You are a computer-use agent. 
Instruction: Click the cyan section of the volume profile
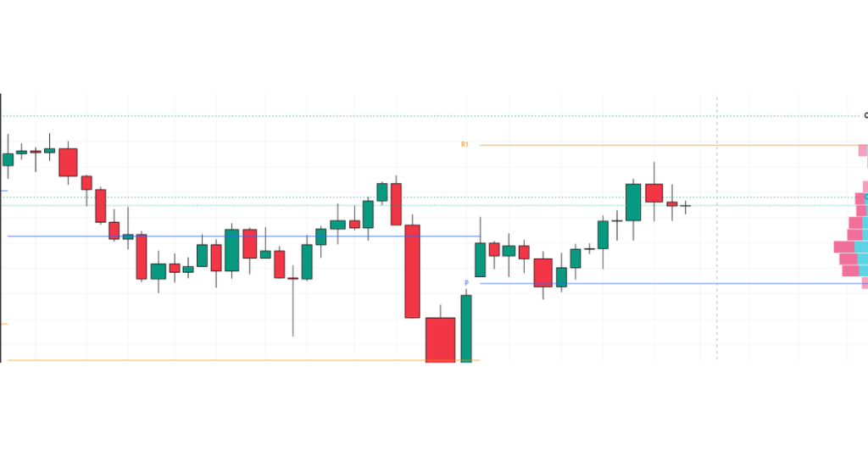point(863,246)
